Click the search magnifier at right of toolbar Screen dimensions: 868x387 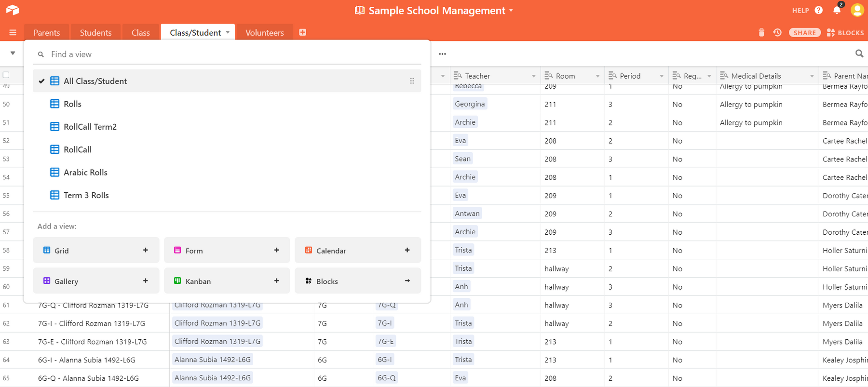[859, 53]
